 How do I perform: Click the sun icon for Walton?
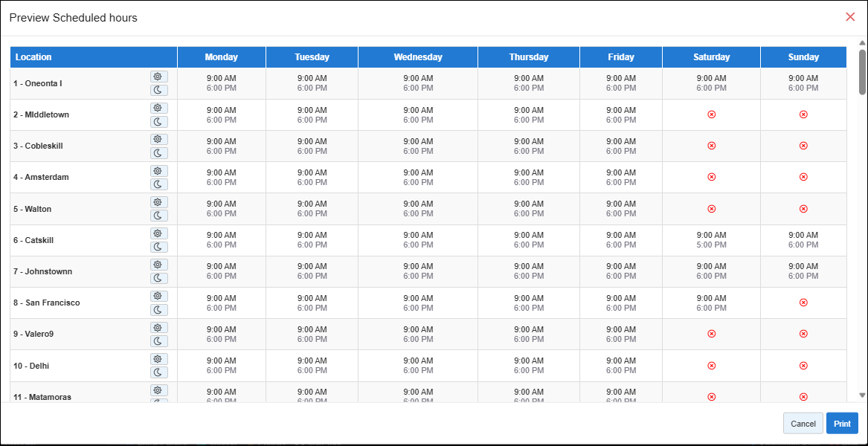[158, 202]
